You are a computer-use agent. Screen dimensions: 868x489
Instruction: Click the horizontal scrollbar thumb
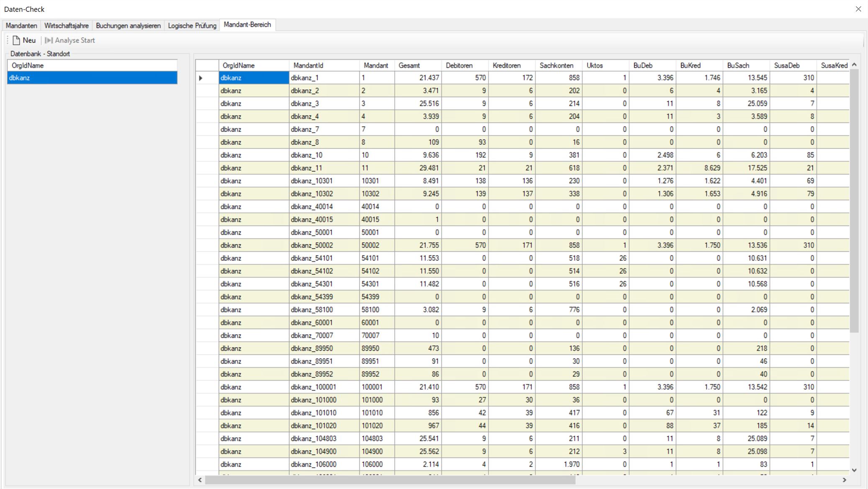coord(390,480)
